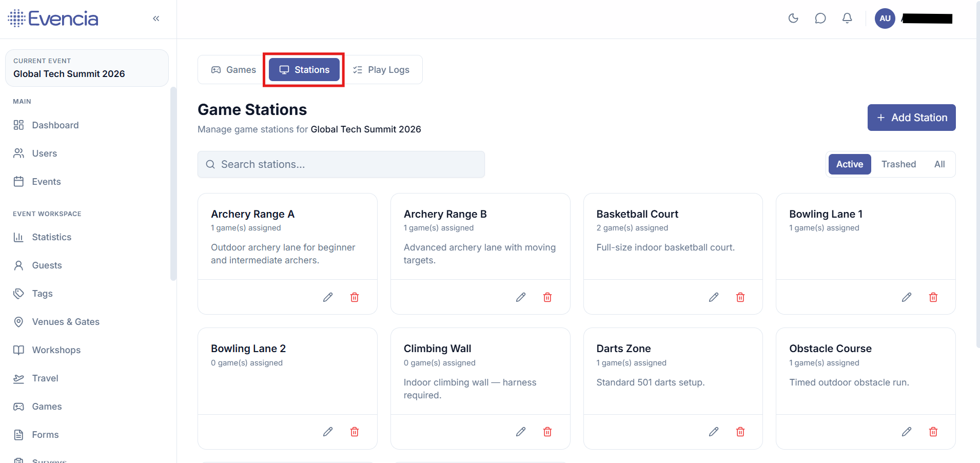This screenshot has height=463, width=980.
Task: Open the notifications bell
Action: click(x=847, y=18)
